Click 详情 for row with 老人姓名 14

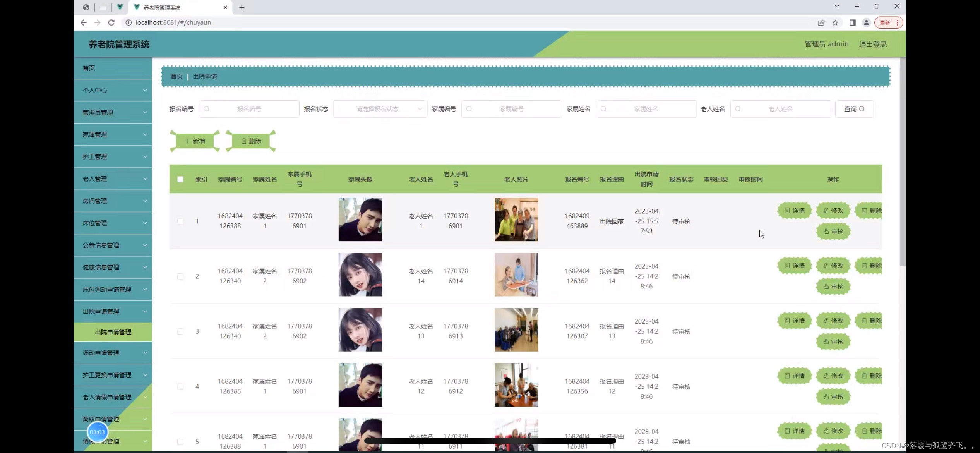(795, 266)
